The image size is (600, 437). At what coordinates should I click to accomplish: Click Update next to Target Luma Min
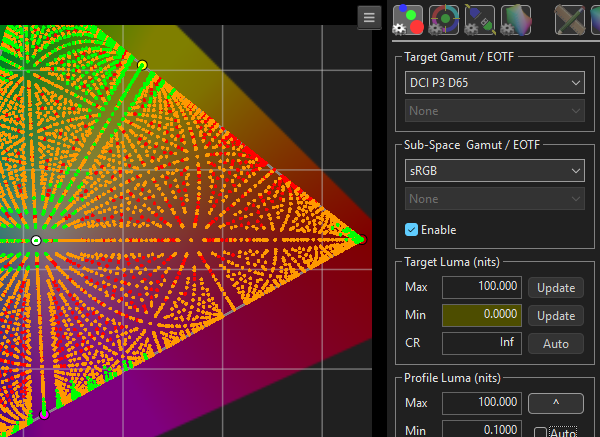point(556,315)
